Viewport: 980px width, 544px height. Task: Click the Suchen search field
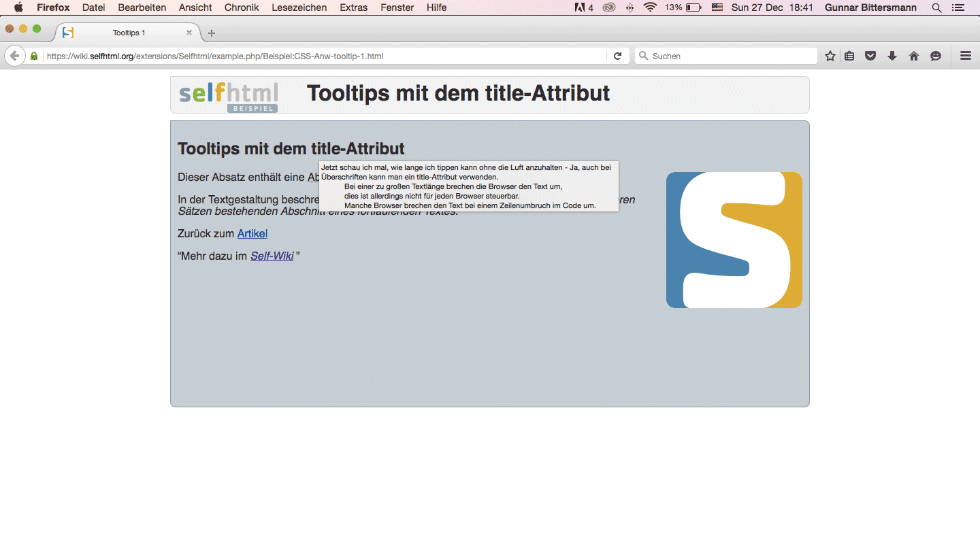725,56
